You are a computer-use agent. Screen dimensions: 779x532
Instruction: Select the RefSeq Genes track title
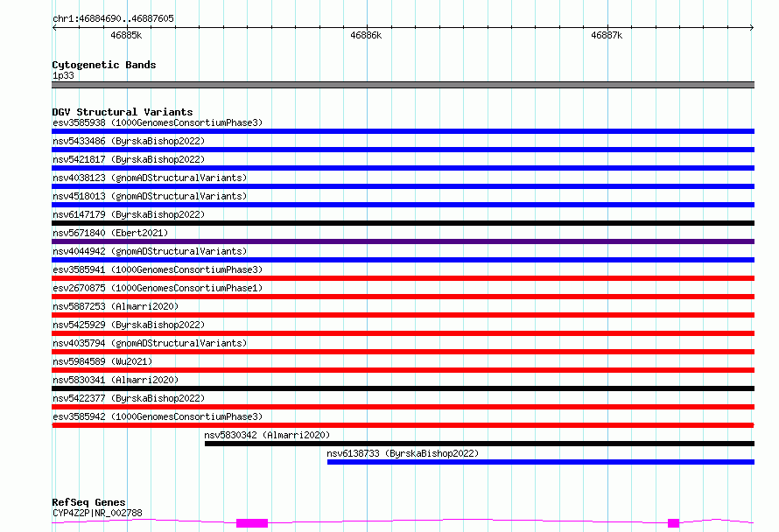[88, 502]
